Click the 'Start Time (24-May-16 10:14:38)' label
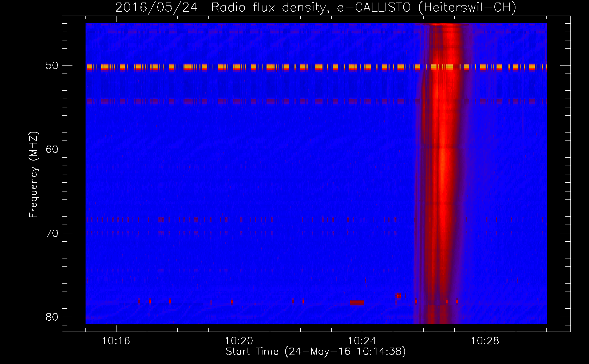Screen dimensions: 589x364 (x=316, y=352)
